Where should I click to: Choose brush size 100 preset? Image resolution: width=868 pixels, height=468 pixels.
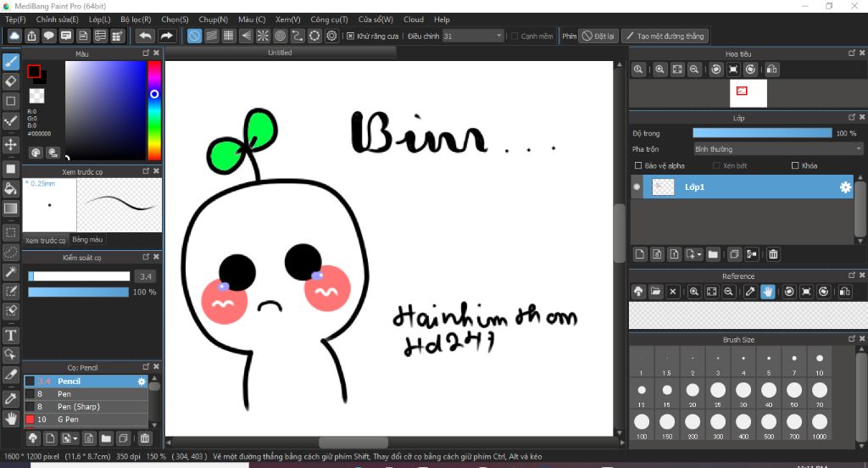click(x=642, y=426)
